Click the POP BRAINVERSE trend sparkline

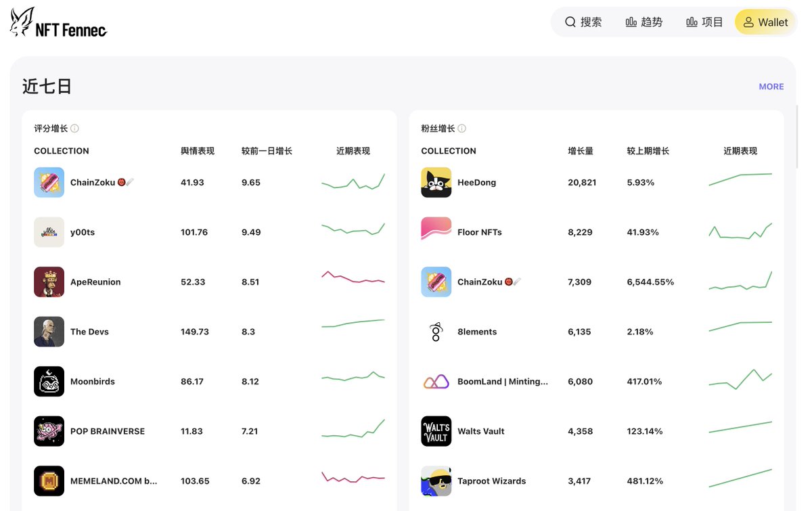pos(353,428)
